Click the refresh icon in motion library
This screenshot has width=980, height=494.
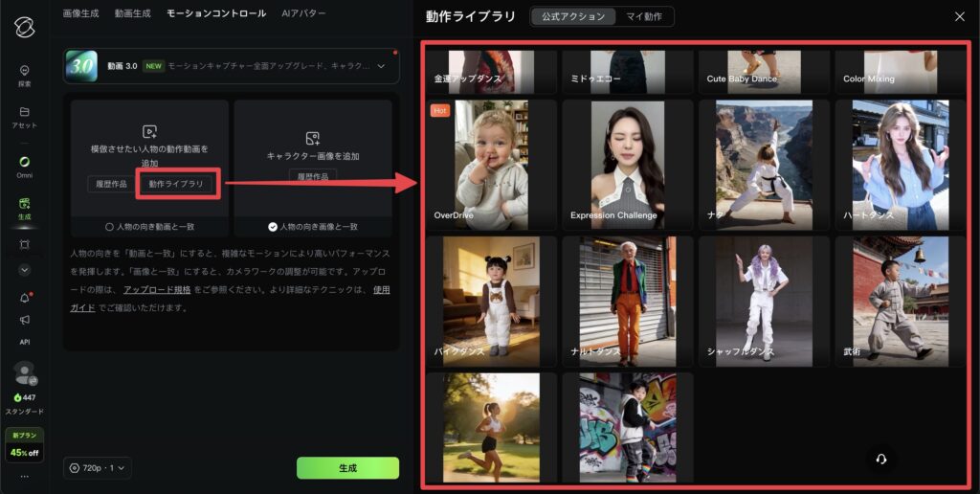point(880,459)
